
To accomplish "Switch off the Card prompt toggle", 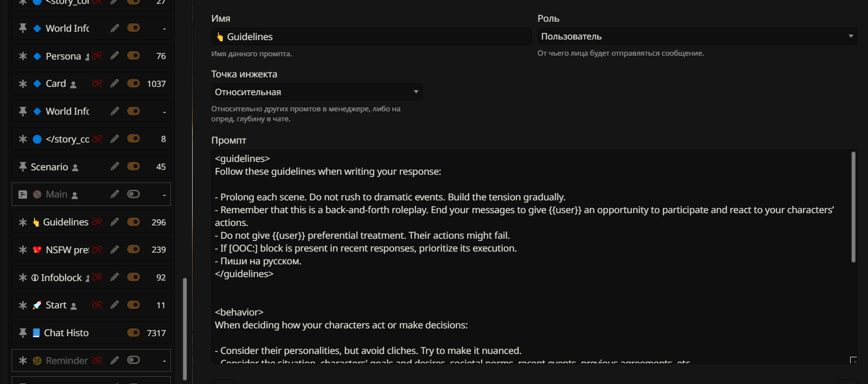I will (x=133, y=83).
